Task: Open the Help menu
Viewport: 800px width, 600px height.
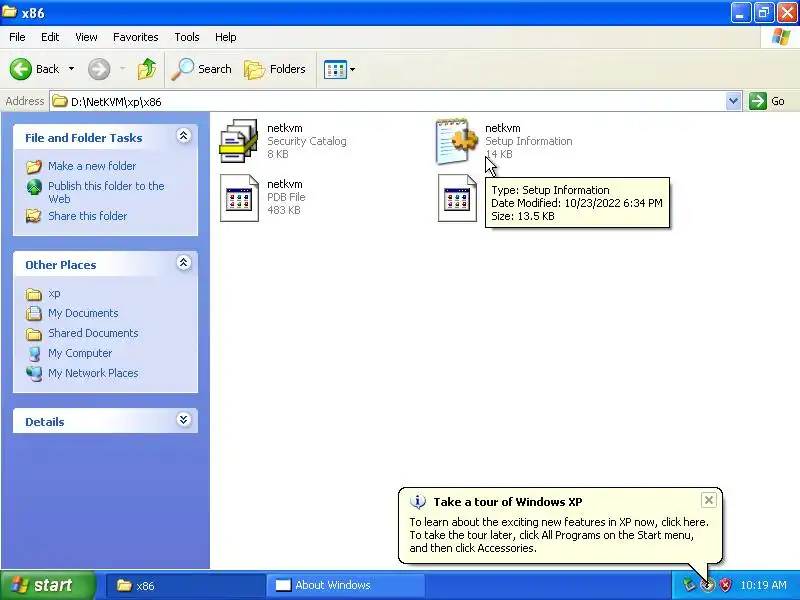Action: 226,37
